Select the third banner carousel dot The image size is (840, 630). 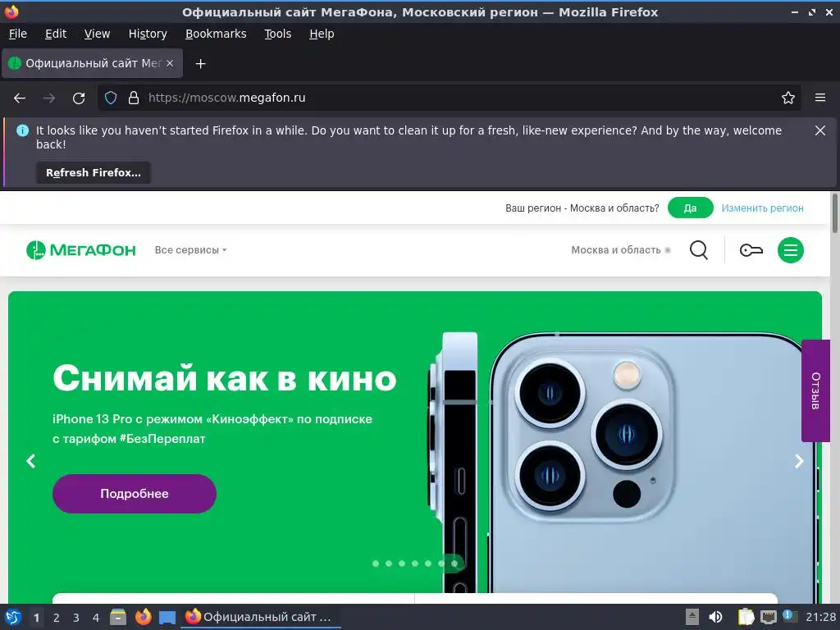[x=402, y=564]
